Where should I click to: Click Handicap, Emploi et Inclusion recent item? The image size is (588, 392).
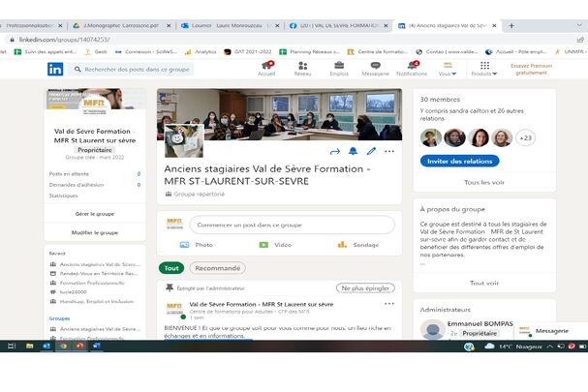[92, 301]
